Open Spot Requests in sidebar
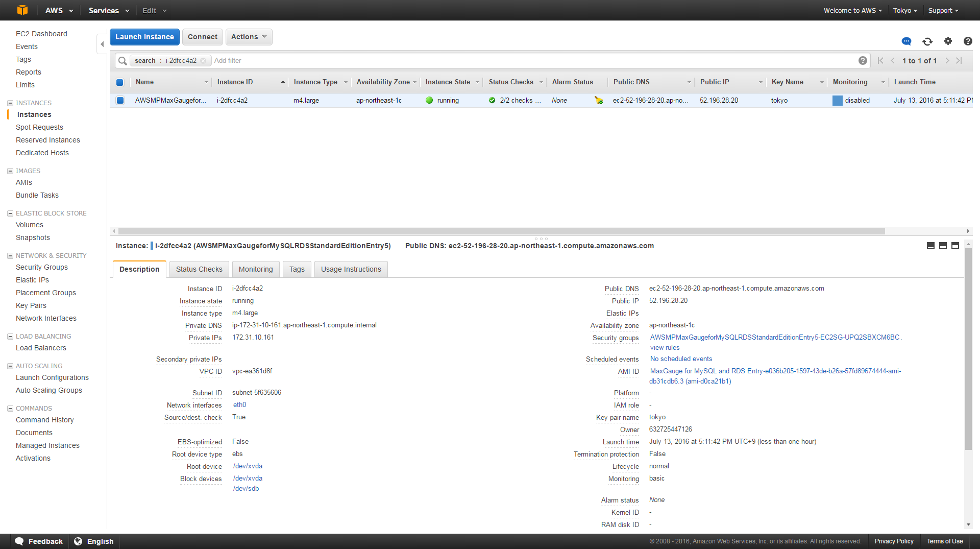 click(x=39, y=127)
